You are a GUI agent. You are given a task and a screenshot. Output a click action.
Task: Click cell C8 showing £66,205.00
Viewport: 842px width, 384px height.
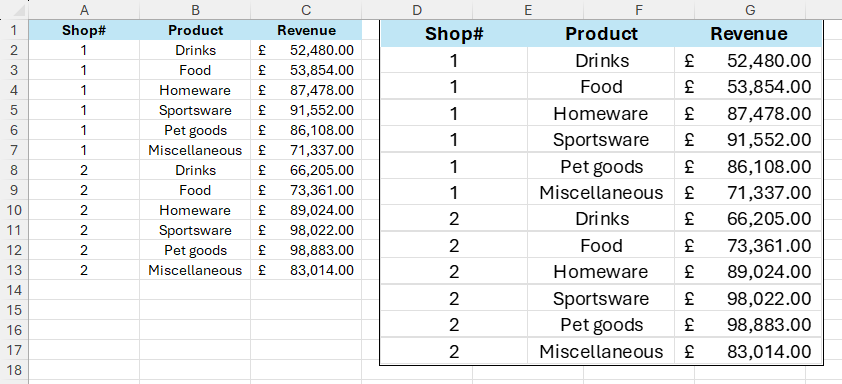(x=306, y=170)
